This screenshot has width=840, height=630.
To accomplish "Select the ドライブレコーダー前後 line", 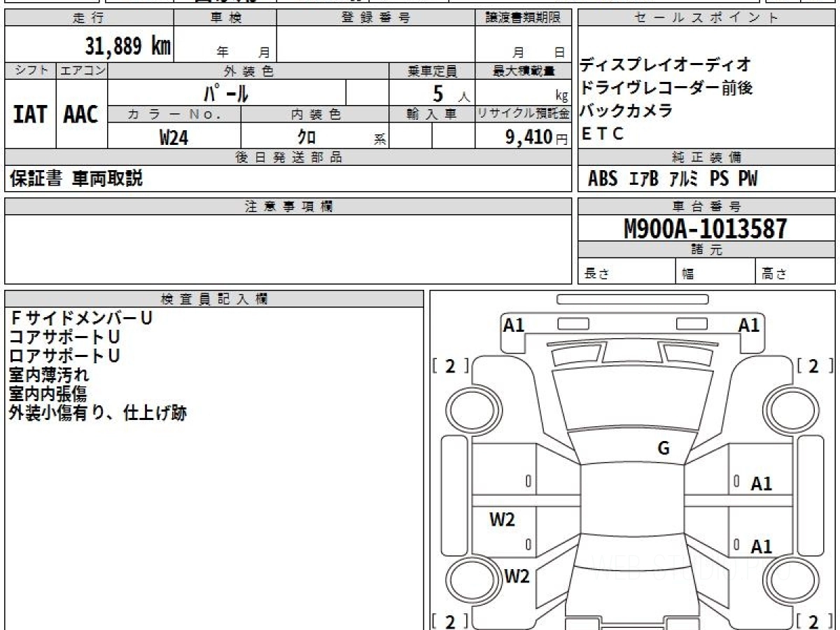I will pos(667,88).
